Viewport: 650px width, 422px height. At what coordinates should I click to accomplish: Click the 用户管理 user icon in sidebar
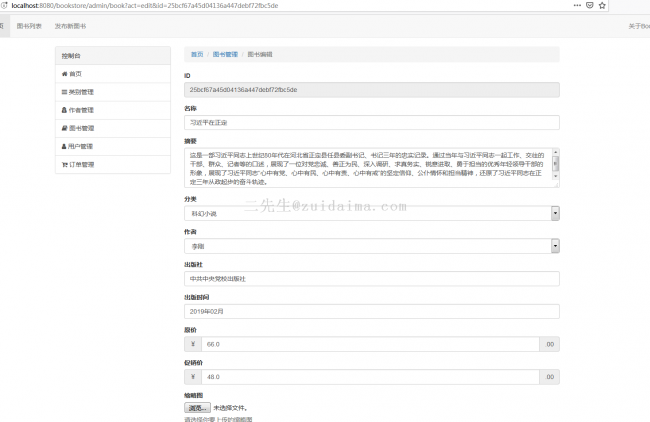click(65, 146)
